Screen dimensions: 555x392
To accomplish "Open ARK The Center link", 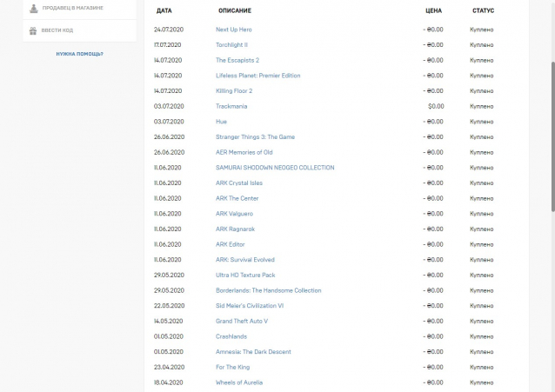I will tap(237, 198).
